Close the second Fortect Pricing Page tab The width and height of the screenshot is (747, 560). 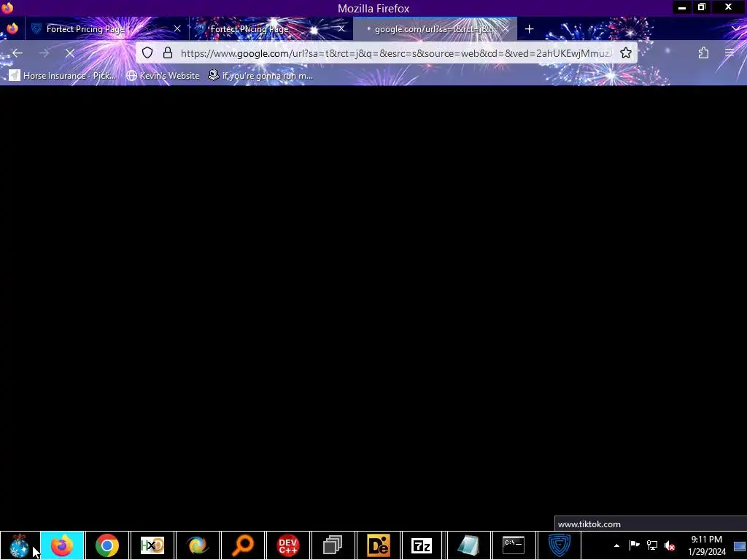click(341, 29)
